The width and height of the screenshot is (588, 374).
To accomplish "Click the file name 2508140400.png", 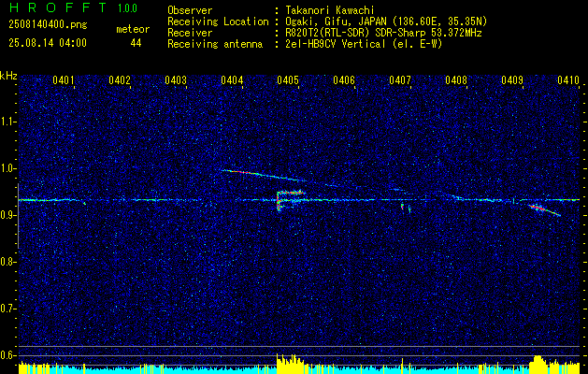I will pyautogui.click(x=48, y=25).
